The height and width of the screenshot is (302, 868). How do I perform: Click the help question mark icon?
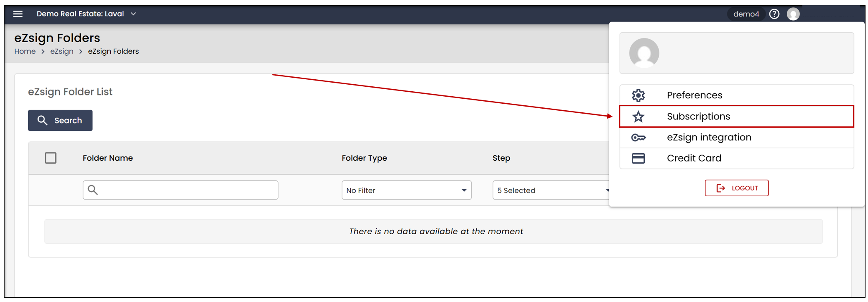point(774,14)
